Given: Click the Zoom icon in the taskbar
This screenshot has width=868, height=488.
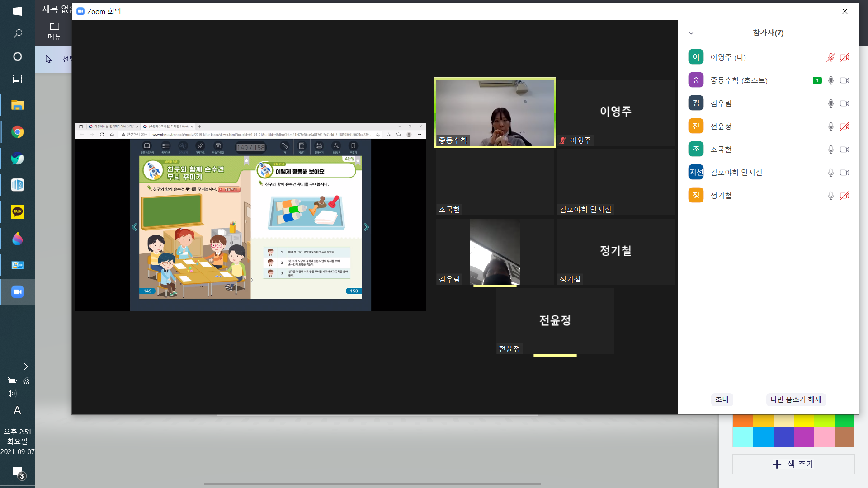Looking at the screenshot, I should [18, 292].
